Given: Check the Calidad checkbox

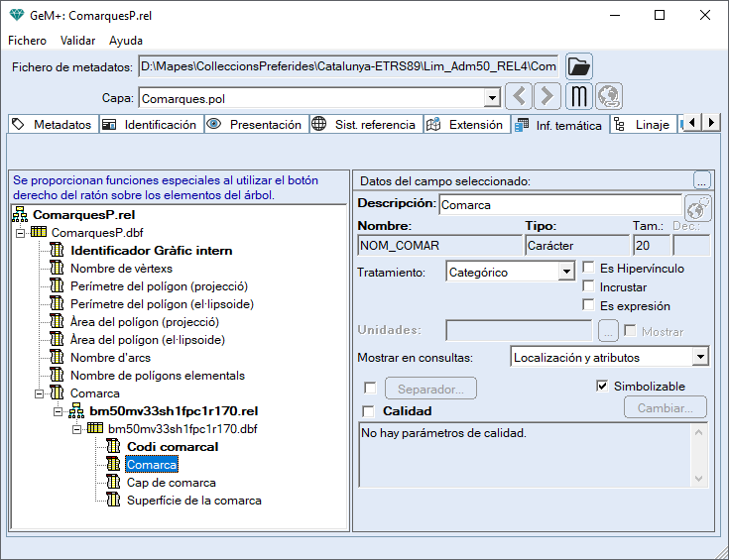Looking at the screenshot, I should pyautogui.click(x=370, y=411).
